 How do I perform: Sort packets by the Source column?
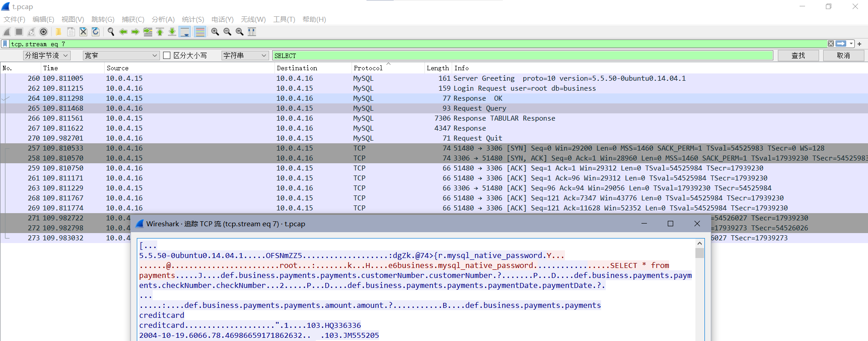[x=189, y=68]
